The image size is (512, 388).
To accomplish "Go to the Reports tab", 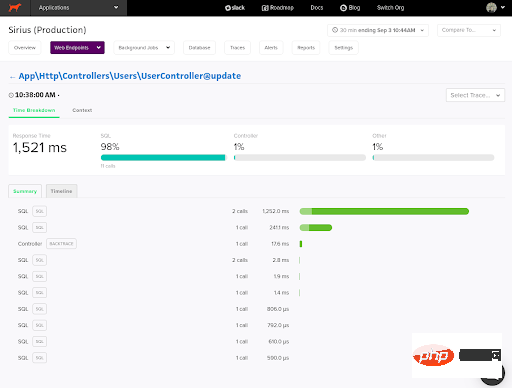I will [306, 48].
